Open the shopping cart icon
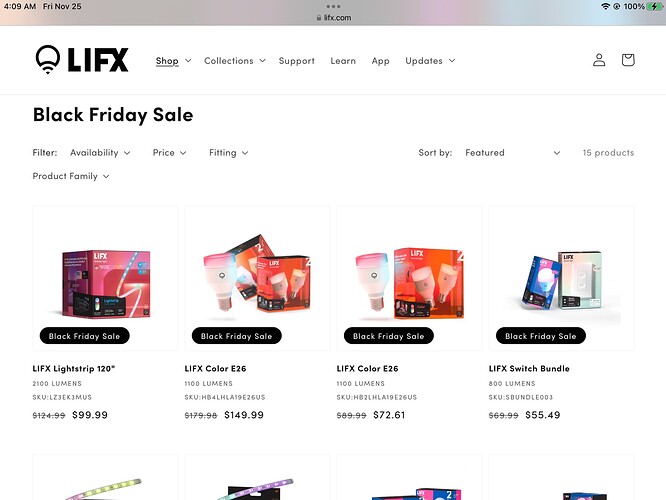 [x=628, y=60]
